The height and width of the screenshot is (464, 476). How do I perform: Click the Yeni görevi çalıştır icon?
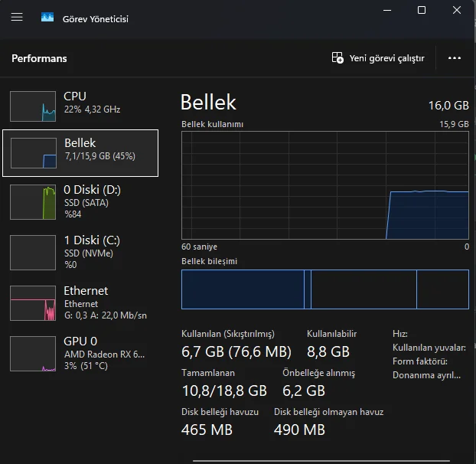[337, 58]
